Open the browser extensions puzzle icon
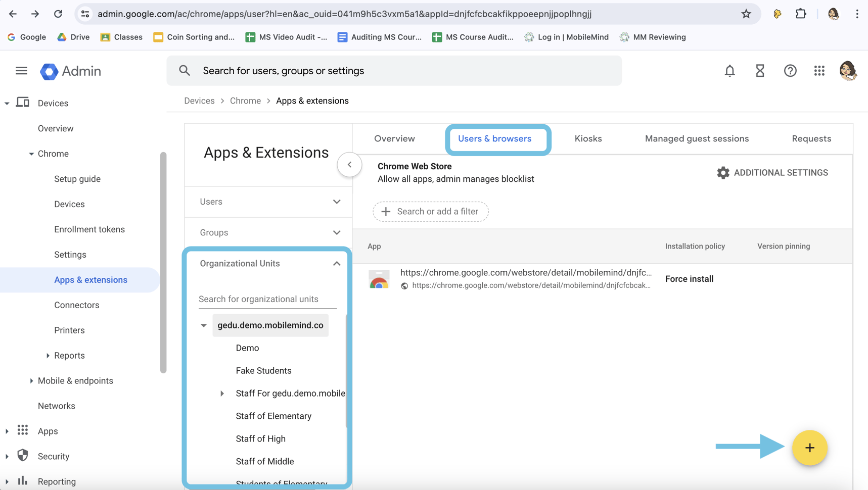This screenshot has width=868, height=490. click(800, 14)
